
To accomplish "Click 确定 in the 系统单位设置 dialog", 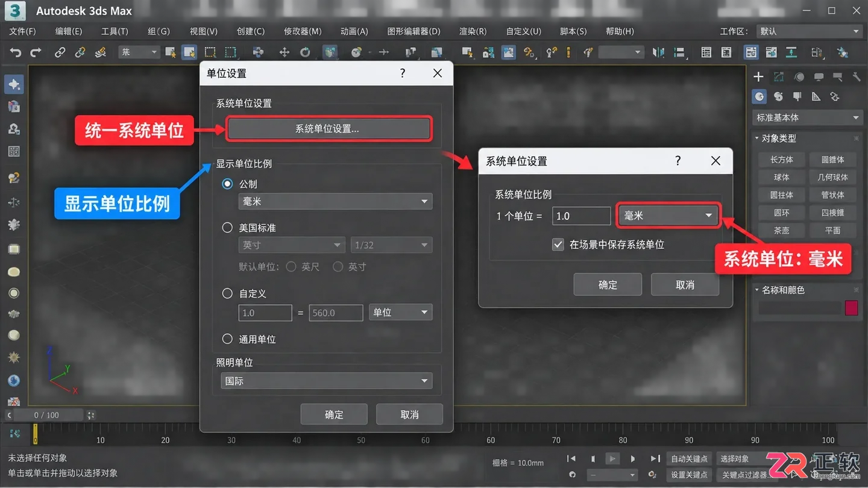I will tap(608, 284).
